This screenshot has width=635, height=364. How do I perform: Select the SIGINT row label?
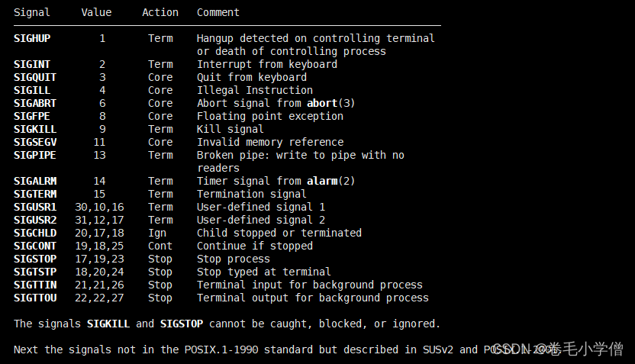pos(32,64)
